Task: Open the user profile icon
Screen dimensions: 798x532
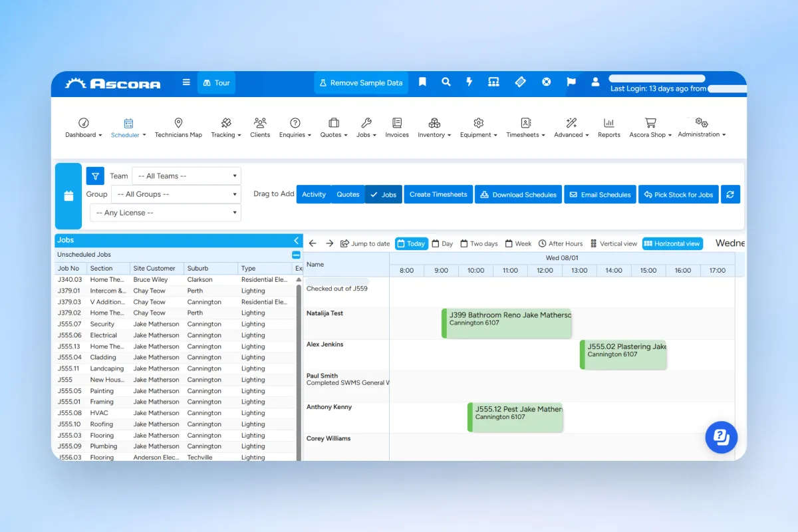Action: 595,82
